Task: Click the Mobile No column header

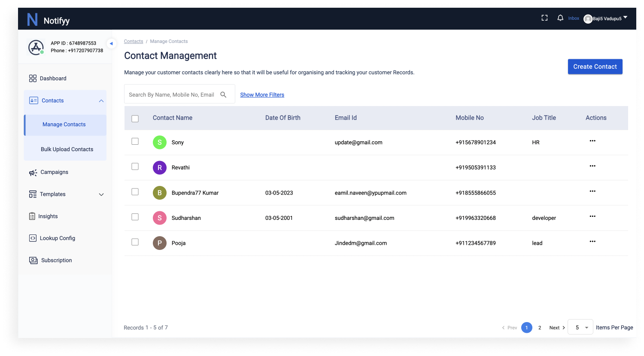Action: point(470,118)
